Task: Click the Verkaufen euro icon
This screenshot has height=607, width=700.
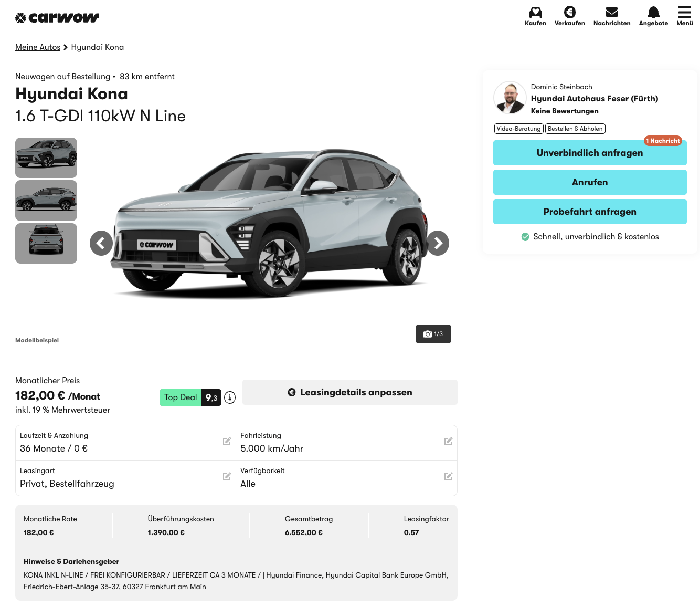Action: [569, 12]
